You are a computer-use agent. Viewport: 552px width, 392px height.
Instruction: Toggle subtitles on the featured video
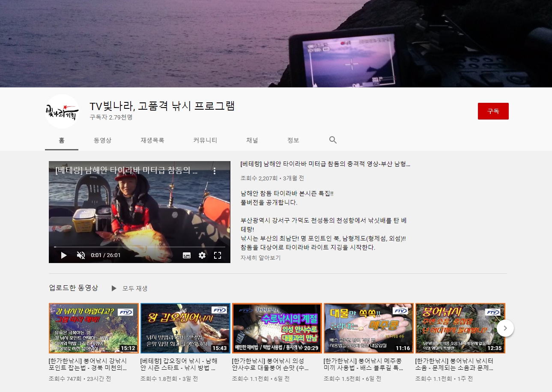[x=187, y=255]
